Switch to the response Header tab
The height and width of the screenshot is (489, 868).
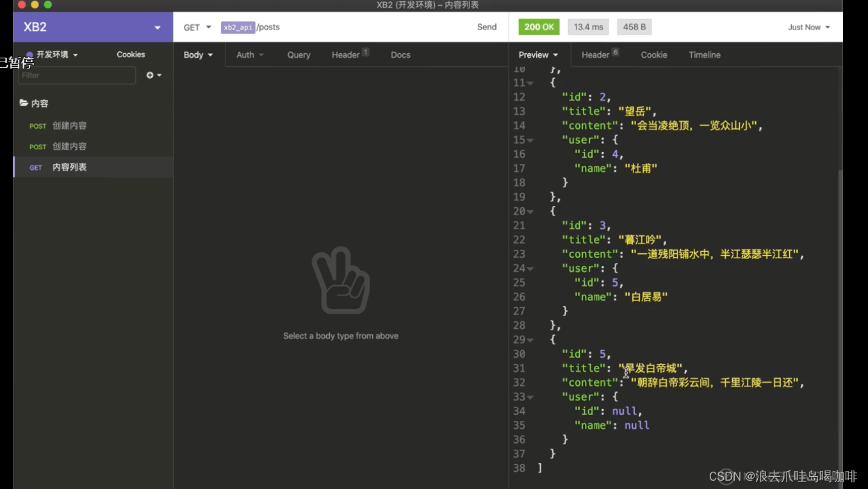pos(600,54)
